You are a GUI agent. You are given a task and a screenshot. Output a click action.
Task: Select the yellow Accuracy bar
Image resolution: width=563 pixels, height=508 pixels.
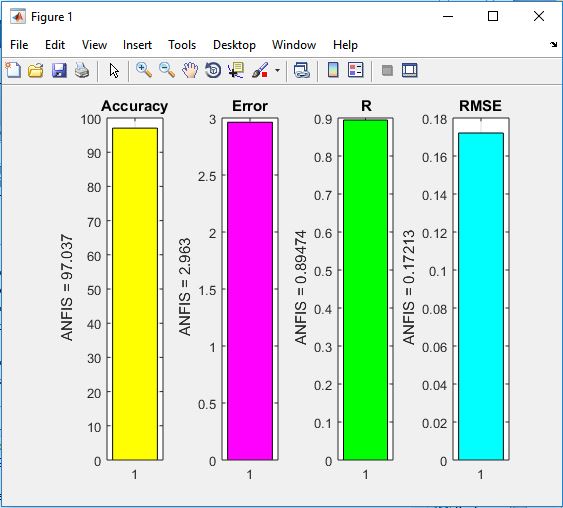135,294
